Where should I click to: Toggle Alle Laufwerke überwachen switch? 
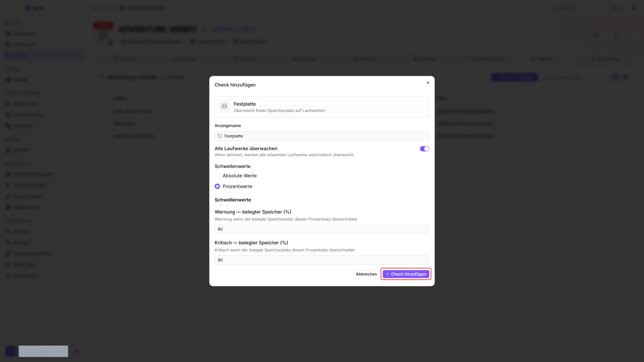tap(424, 149)
